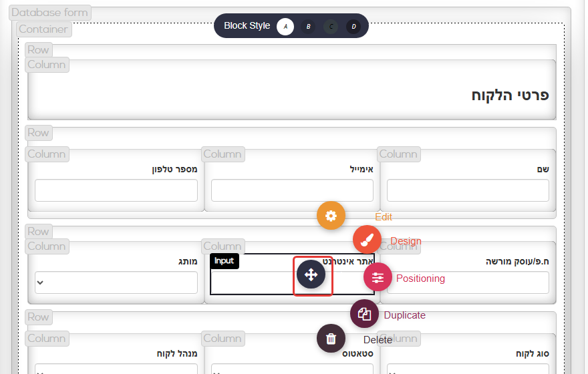Select Block Style A
Viewport: 588px width, 374px height.
(285, 27)
